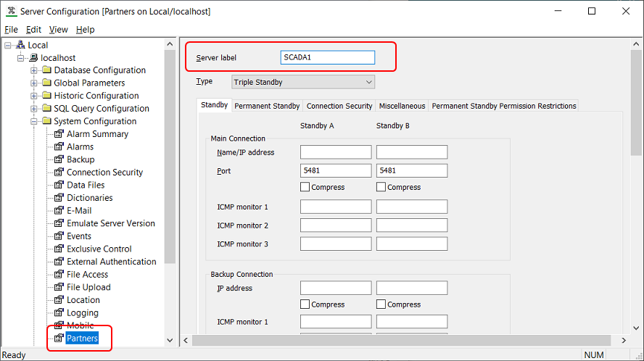Screen dimensions: 644x361
Task: Click the File Upload icon
Action: pos(59,287)
